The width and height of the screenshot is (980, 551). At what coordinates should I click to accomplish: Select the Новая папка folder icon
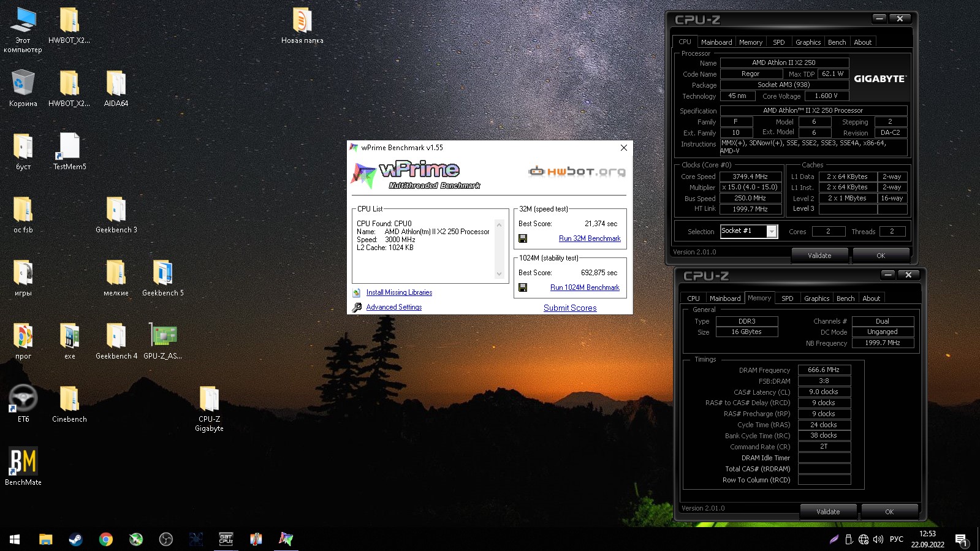[x=302, y=26]
